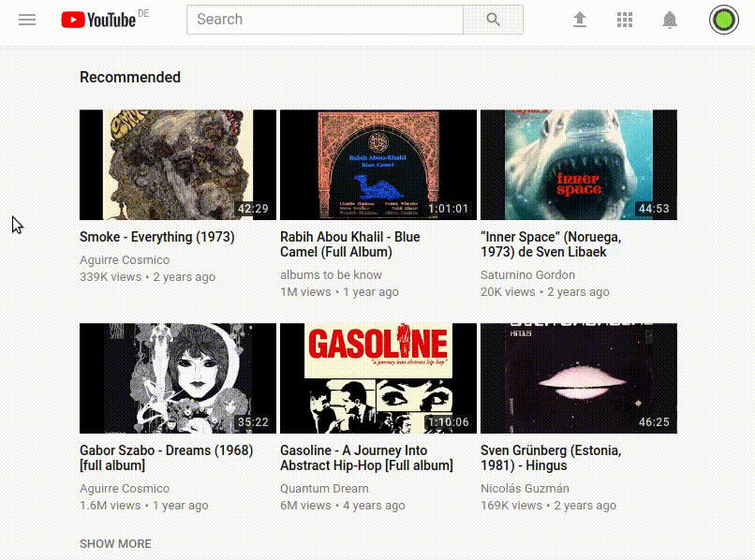Viewport: 755px width, 560px height.
Task: Click the magnifier search button
Action: click(493, 20)
